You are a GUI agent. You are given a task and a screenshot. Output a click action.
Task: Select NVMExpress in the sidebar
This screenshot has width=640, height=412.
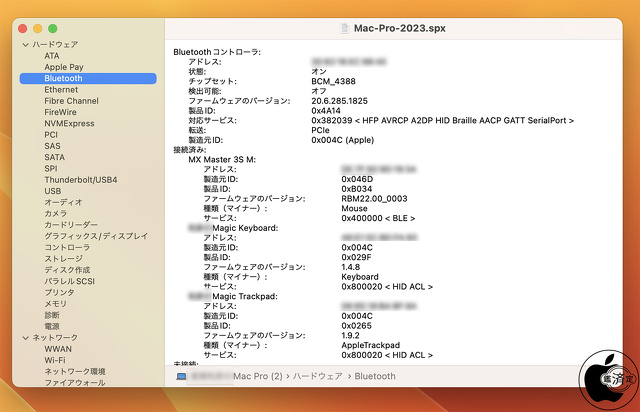(x=69, y=123)
